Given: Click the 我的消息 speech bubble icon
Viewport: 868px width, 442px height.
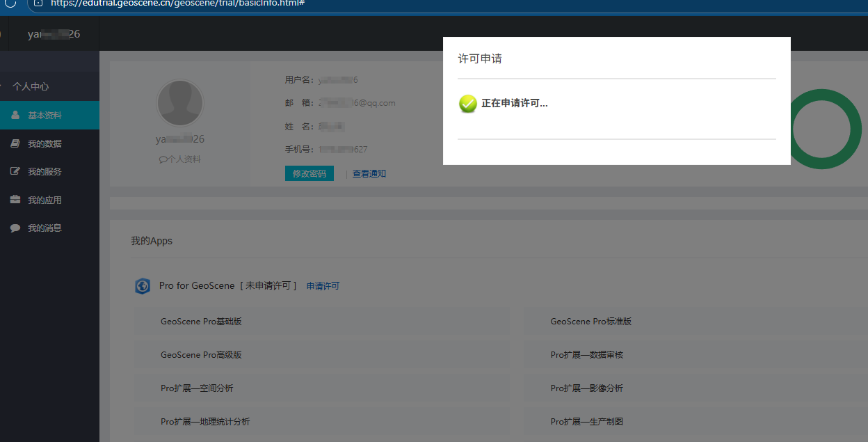Looking at the screenshot, I should click(x=15, y=228).
